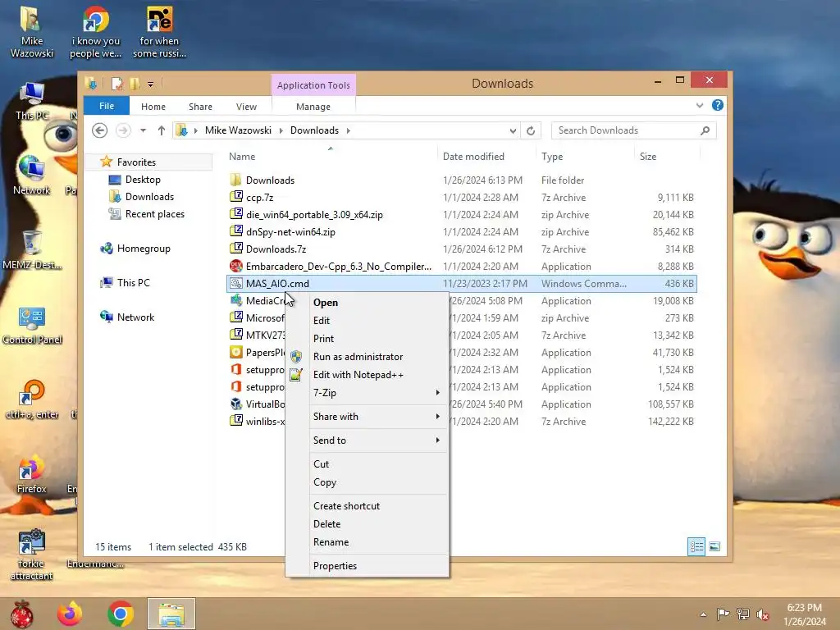This screenshot has height=630, width=840.
Task: Refresh the Downloads folder view
Action: point(531,130)
